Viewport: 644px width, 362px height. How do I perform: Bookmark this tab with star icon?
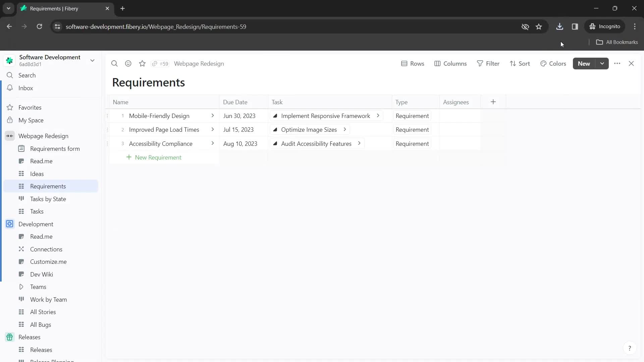pos(539,26)
